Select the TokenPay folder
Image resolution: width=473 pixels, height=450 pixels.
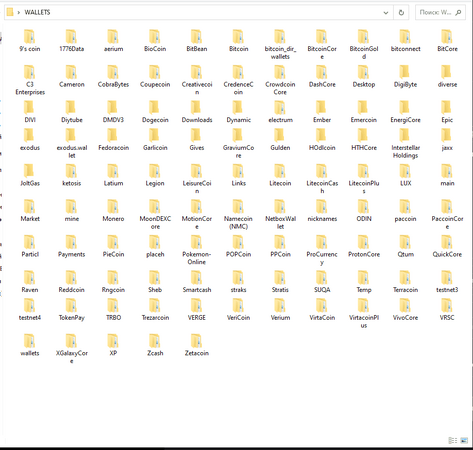(x=71, y=310)
